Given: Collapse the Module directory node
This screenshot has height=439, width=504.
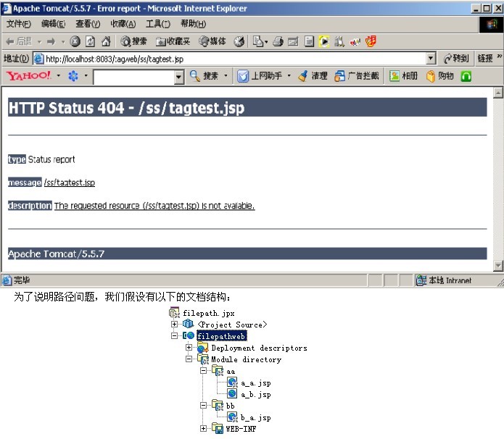Looking at the screenshot, I should point(189,359).
